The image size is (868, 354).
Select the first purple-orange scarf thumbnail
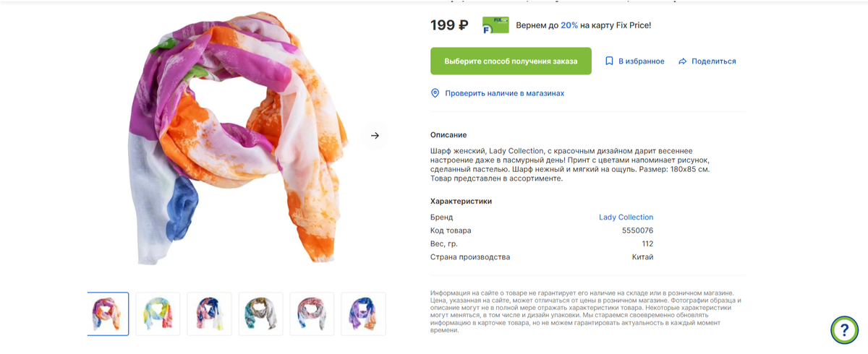click(x=108, y=314)
